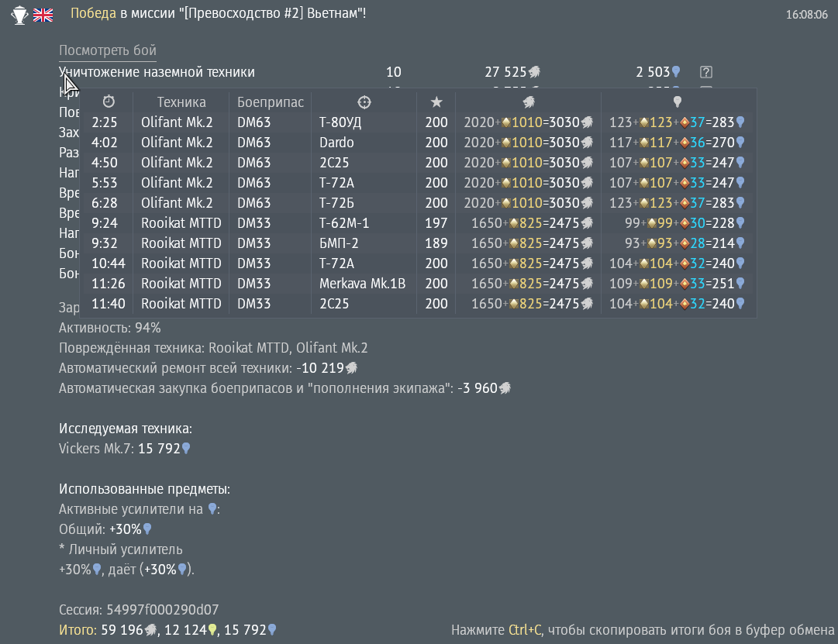838x644 pixels.
Task: Click the session ID 54997f000290d07
Action: pyautogui.click(x=163, y=610)
